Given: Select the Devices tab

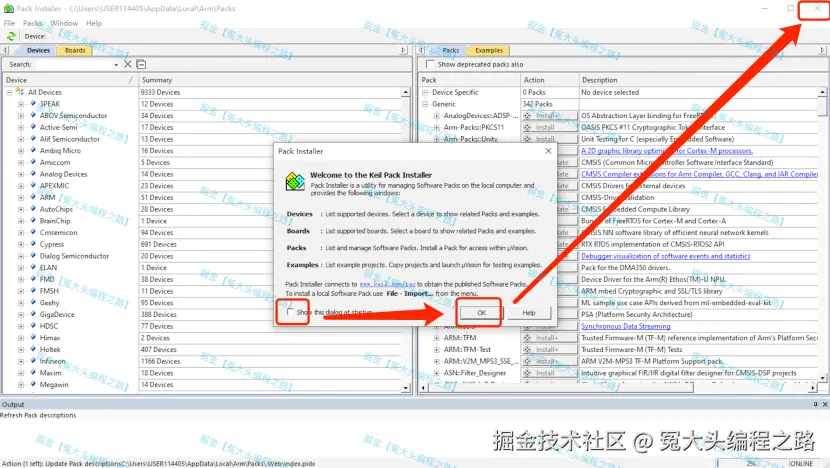Looking at the screenshot, I should (x=38, y=50).
